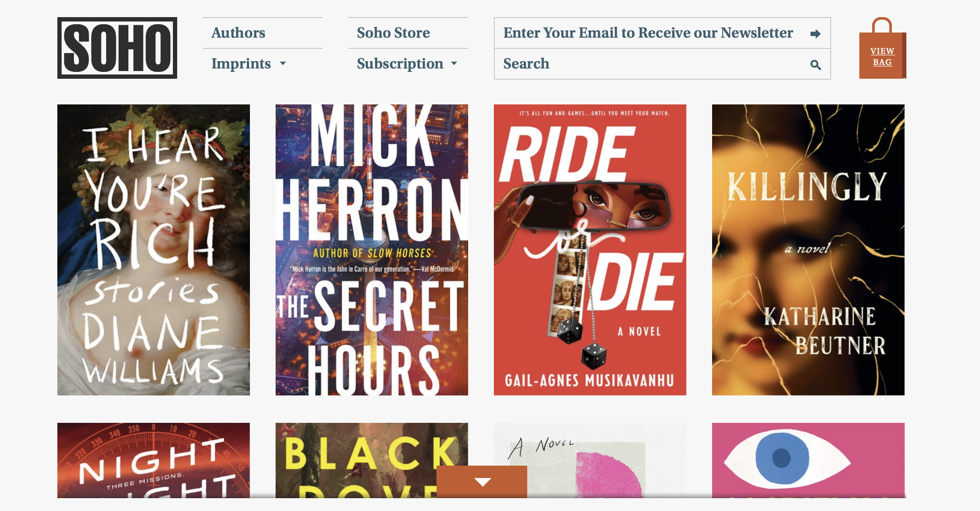Open the Imprints menu
This screenshot has height=511, width=980.
pos(241,64)
